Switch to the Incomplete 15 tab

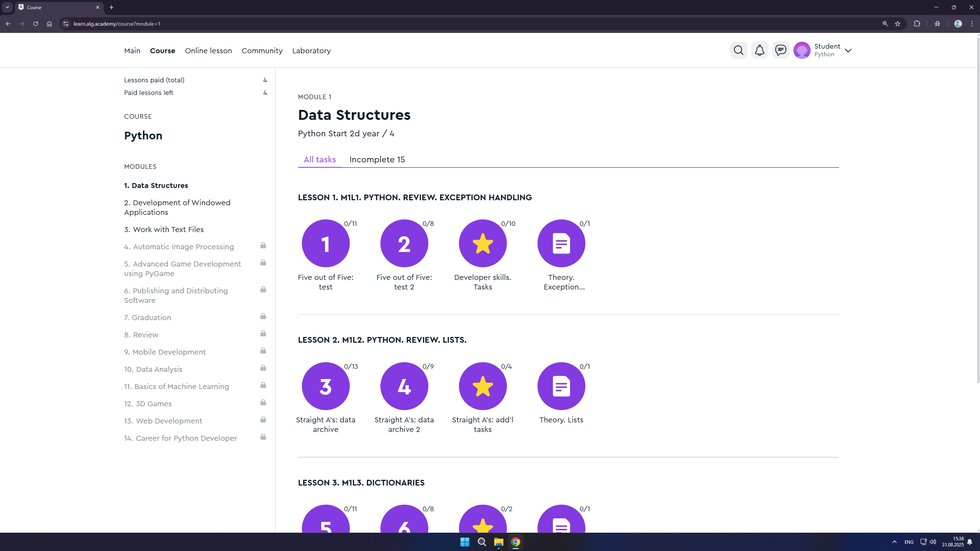tap(377, 159)
